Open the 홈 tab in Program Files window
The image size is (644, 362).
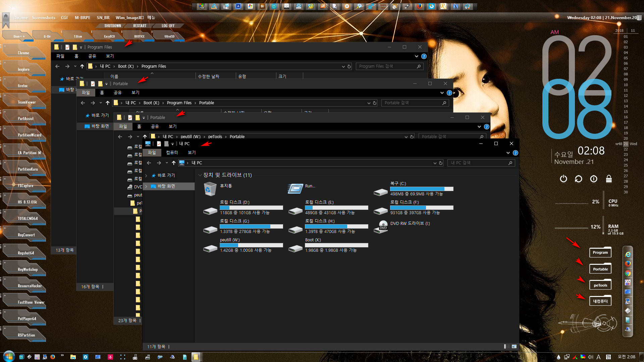coord(76,56)
